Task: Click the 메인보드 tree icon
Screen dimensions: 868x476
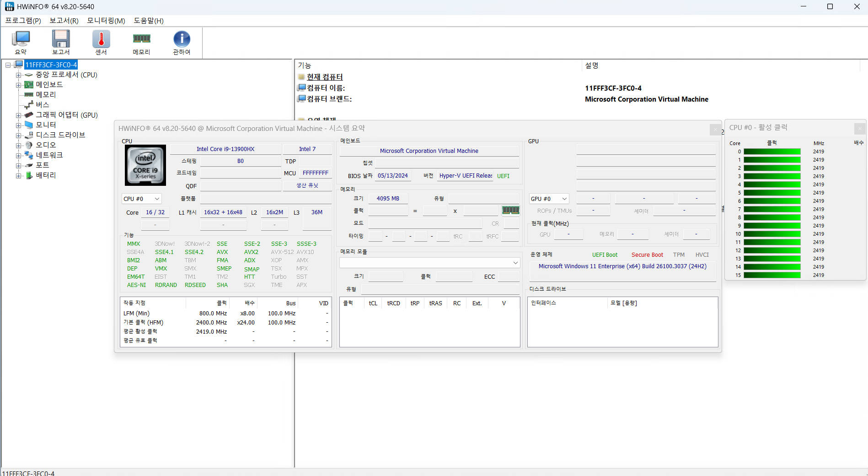Action: pyautogui.click(x=29, y=85)
